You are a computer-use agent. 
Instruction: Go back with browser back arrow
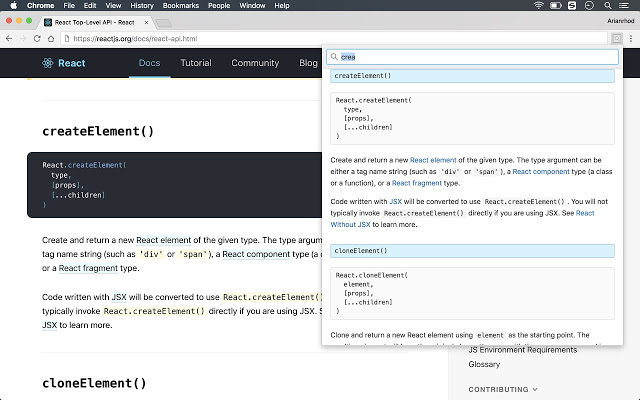point(9,38)
